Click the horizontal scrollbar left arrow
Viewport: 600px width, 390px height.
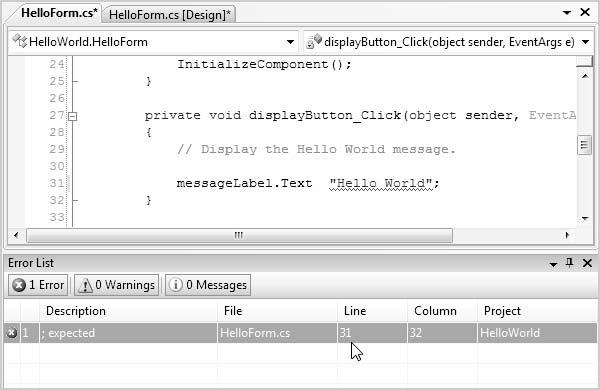coord(16,235)
